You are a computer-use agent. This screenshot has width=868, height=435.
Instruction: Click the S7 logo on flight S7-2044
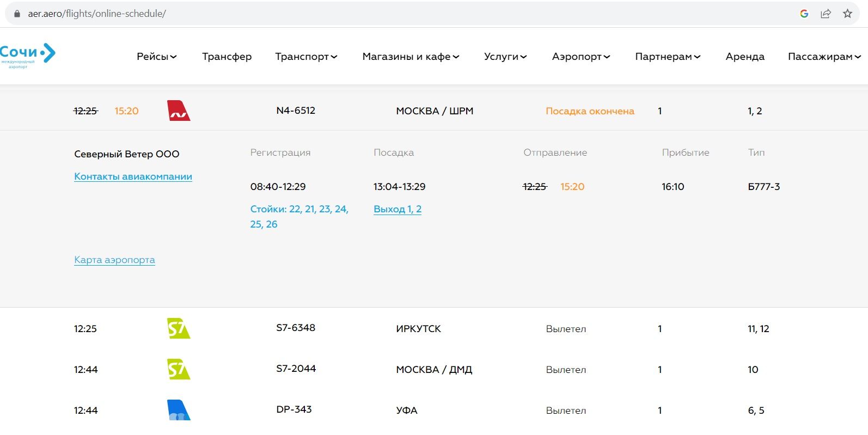tap(178, 369)
